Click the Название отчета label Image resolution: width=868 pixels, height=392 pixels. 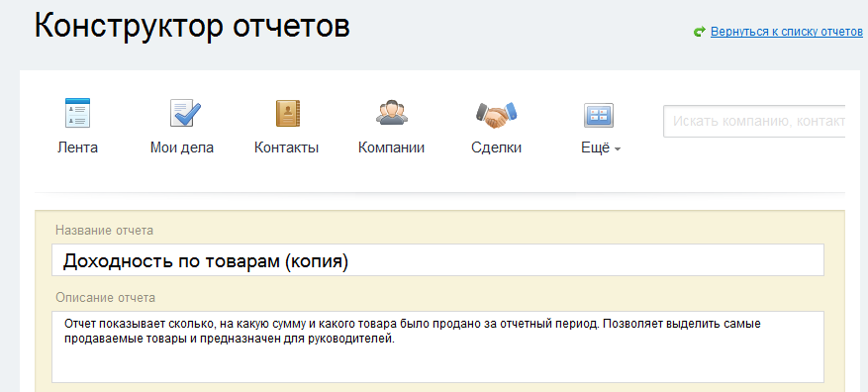pos(105,231)
